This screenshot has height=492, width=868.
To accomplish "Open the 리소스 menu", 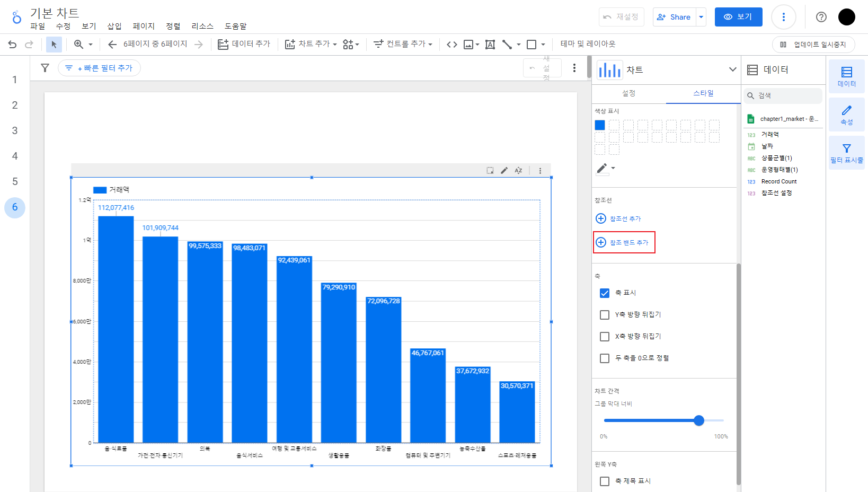I will click(x=202, y=26).
